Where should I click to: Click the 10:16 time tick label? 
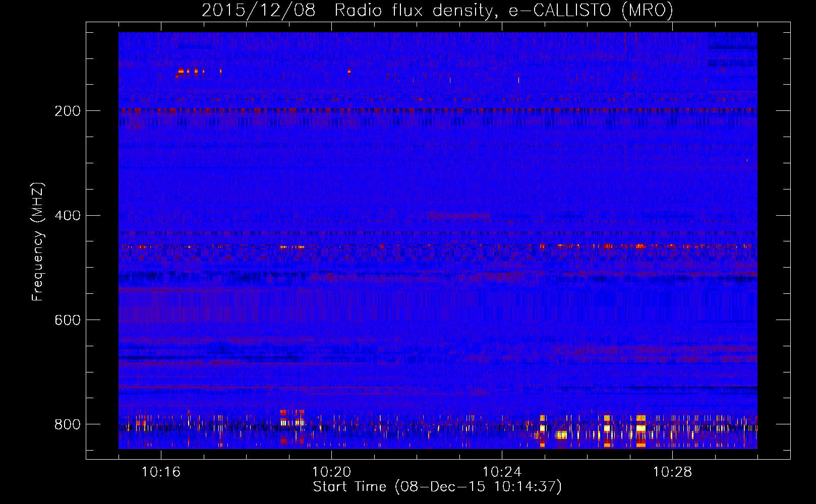pyautogui.click(x=161, y=472)
